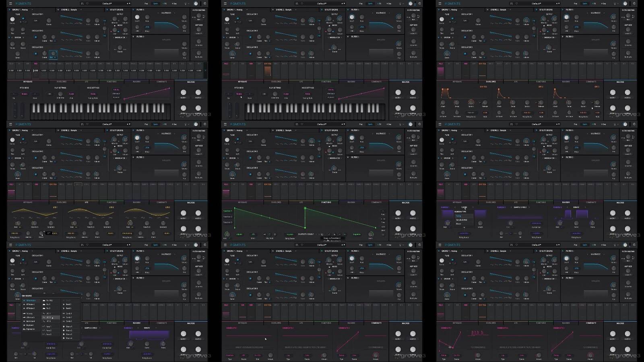Click the Pigments logo in the center panel
The width and height of the screenshot is (644, 362).
point(237,124)
